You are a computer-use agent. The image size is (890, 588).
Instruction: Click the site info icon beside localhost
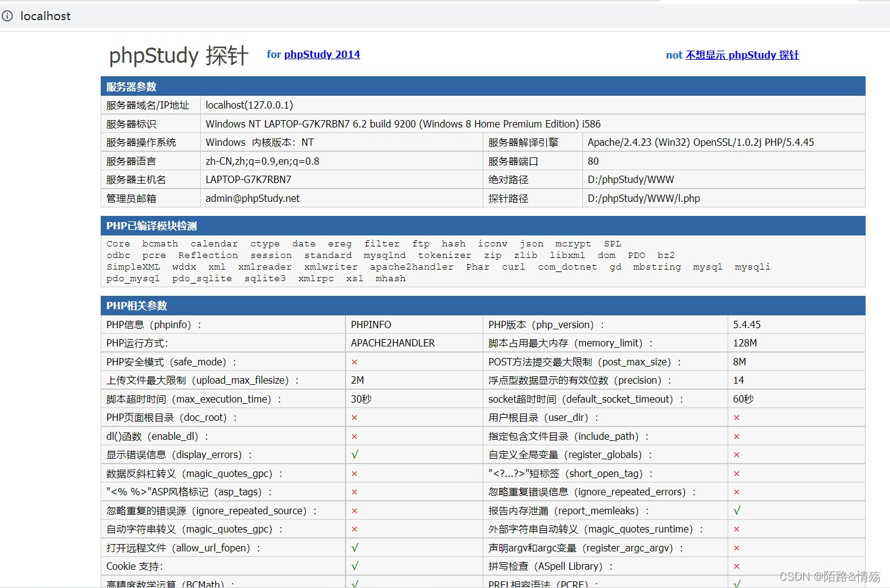(7, 16)
